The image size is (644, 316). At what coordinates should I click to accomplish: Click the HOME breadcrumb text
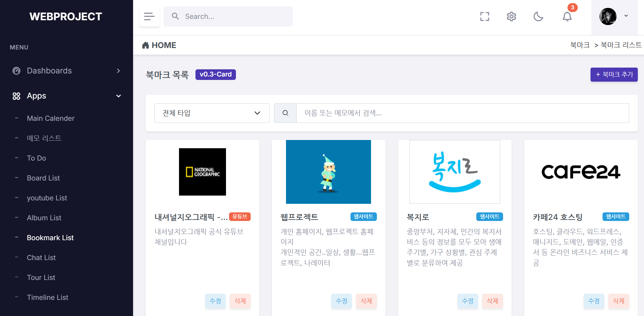coord(164,45)
